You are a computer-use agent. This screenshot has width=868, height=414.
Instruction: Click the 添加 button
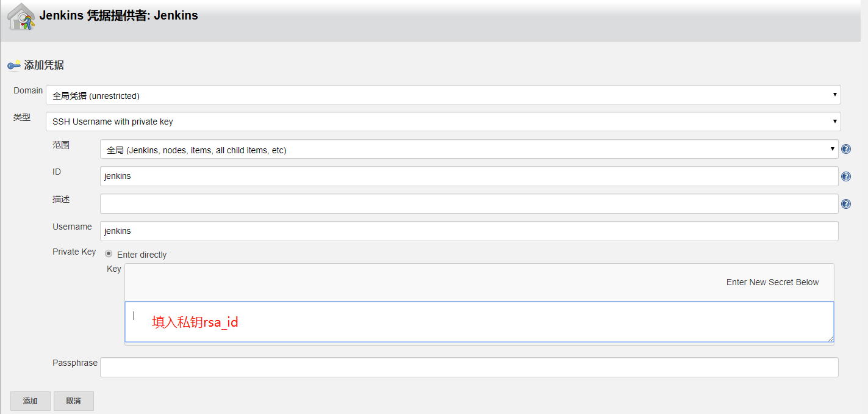30,401
